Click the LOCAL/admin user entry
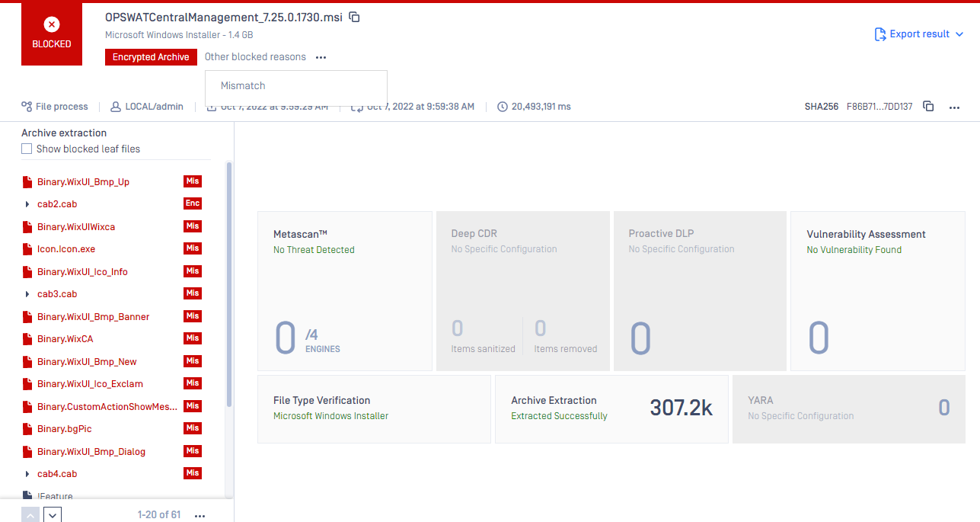The image size is (980, 522). click(x=147, y=107)
